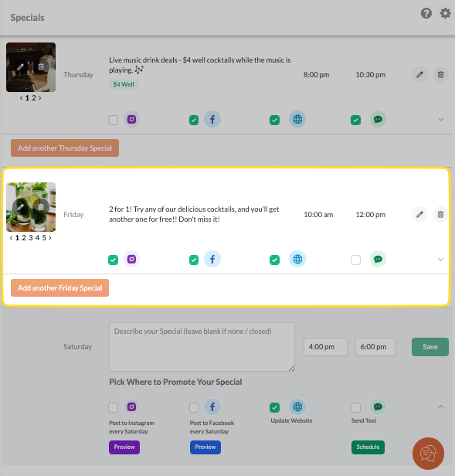Image resolution: width=455 pixels, height=476 pixels.
Task: Open the settings gear icon
Action: point(445,13)
